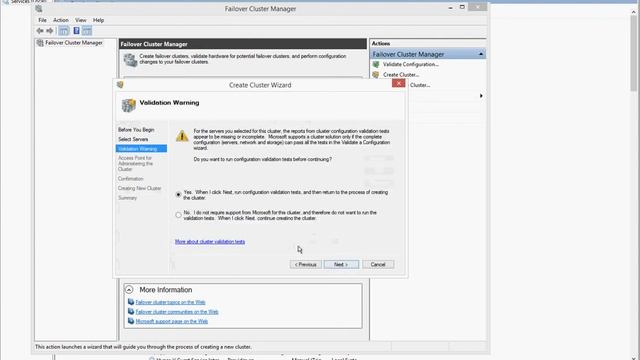Click Create Cluster action
Screen dimensions: 640x360
401,75
